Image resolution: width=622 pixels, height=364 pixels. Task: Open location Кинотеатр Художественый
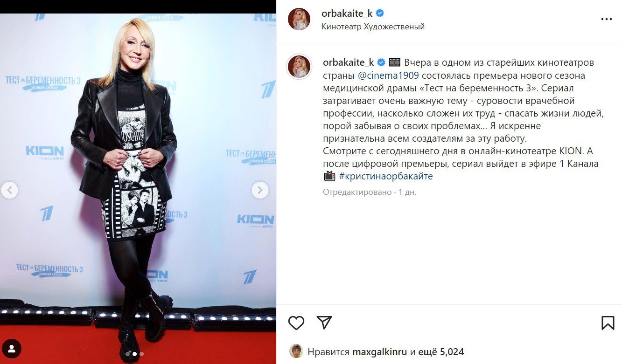(373, 27)
